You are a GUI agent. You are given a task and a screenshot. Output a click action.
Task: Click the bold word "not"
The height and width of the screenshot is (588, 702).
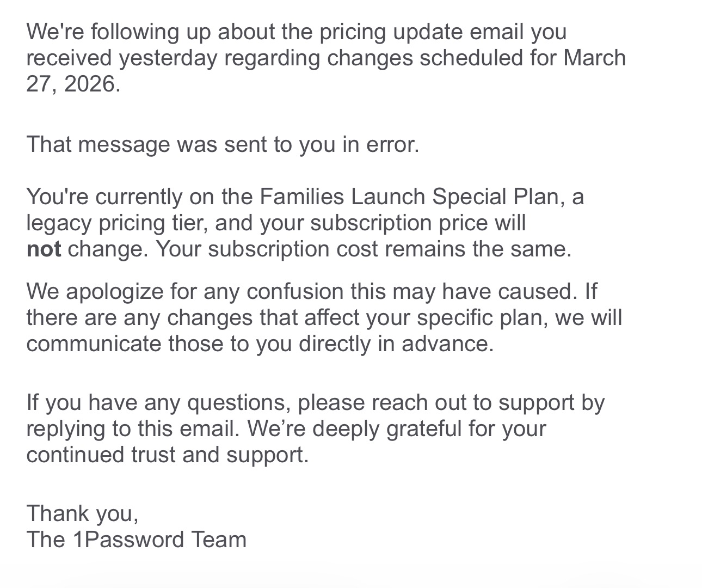[44, 249]
